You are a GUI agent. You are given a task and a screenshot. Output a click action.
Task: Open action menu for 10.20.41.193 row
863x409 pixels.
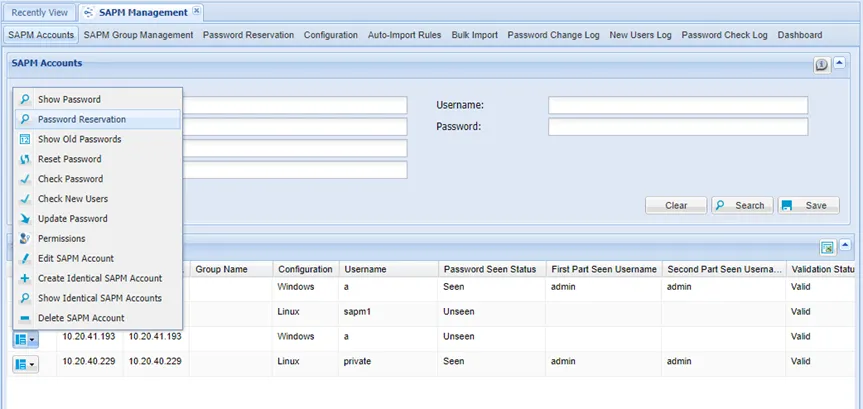[25, 340]
